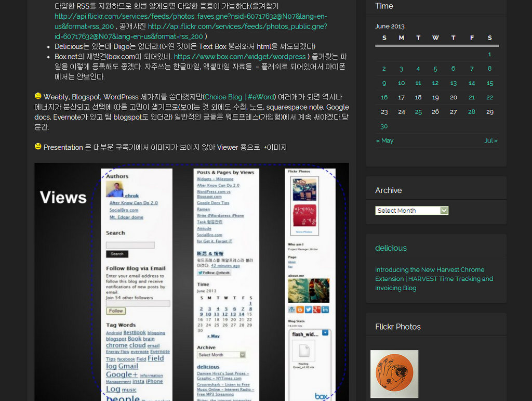Select June 21 in the calendar
Screen dimensions: 532x401
point(471,97)
